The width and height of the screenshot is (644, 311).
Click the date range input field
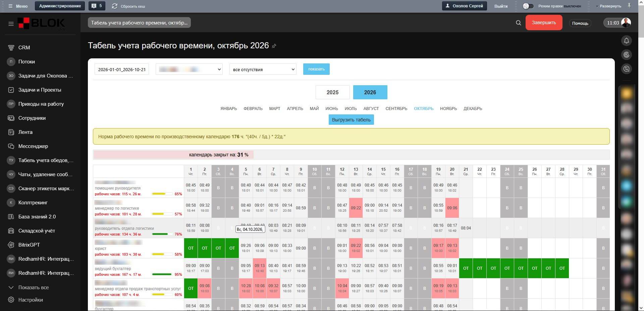click(x=122, y=69)
